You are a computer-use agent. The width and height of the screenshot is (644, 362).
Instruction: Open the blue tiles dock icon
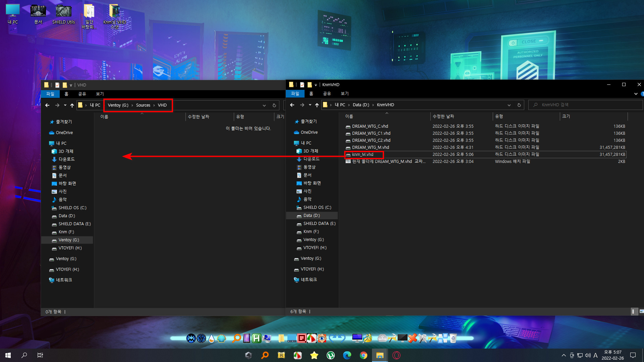click(443, 338)
